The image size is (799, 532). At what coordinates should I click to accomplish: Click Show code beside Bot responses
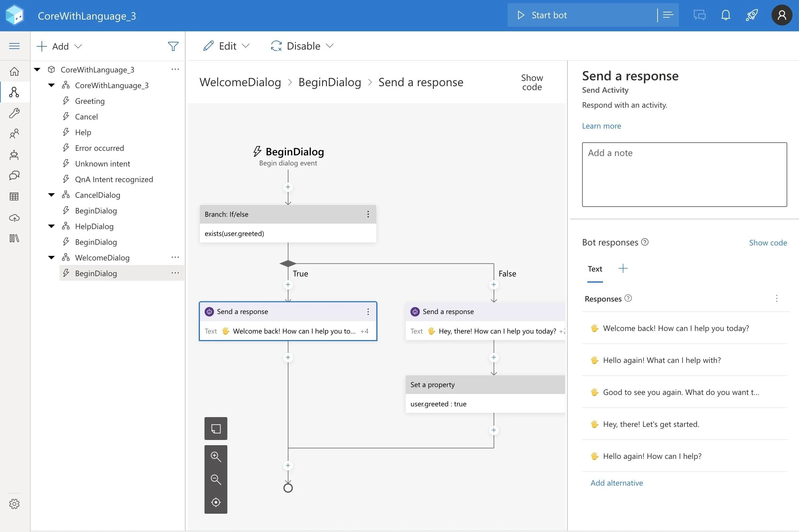click(x=768, y=243)
